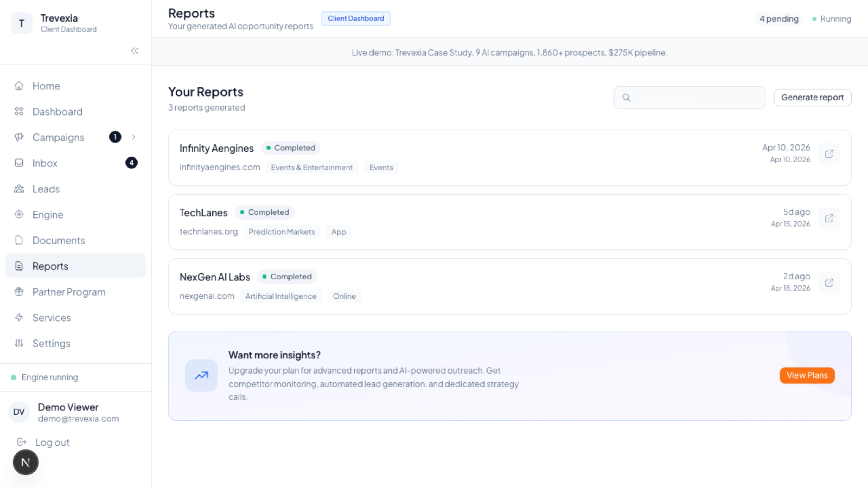Open the Infinity Aengines report title
This screenshot has height=488, width=868.
(x=216, y=148)
